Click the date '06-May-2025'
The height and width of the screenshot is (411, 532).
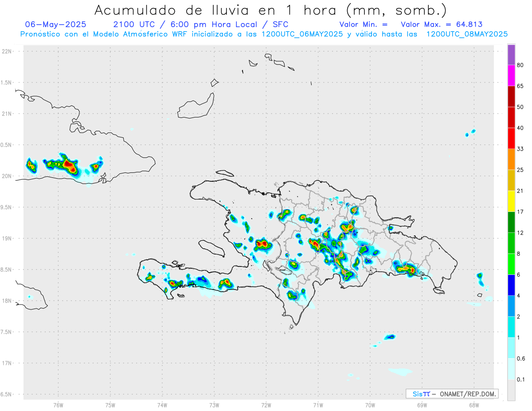click(56, 24)
